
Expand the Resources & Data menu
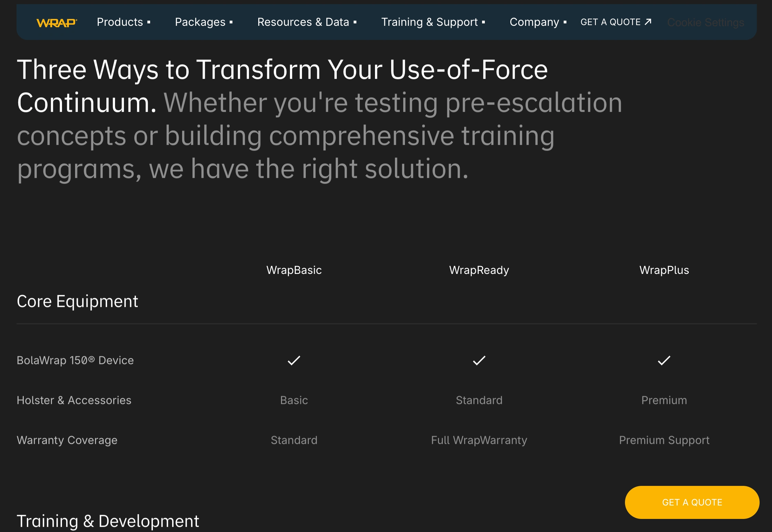pyautogui.click(x=307, y=22)
